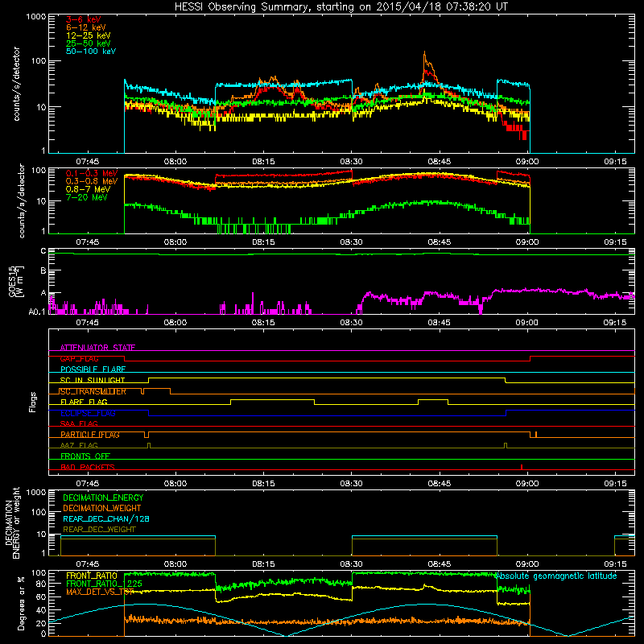Click the 0.1-0.3 MeV legend entry
Image resolution: width=644 pixels, height=644 pixels.
pyautogui.click(x=92, y=173)
